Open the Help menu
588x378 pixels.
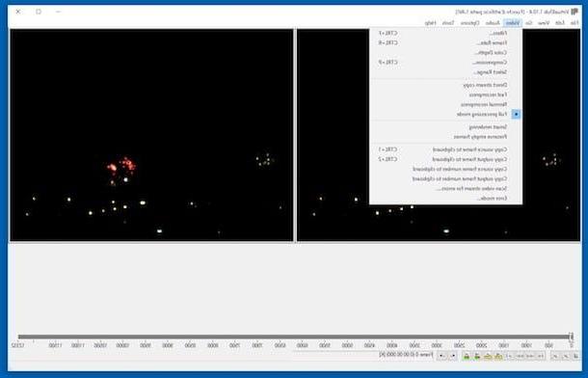(x=431, y=23)
